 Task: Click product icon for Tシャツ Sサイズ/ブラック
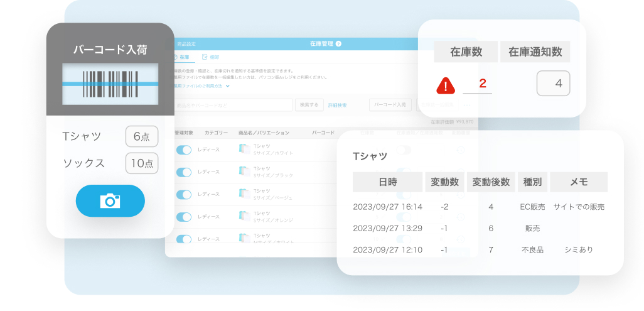click(244, 172)
